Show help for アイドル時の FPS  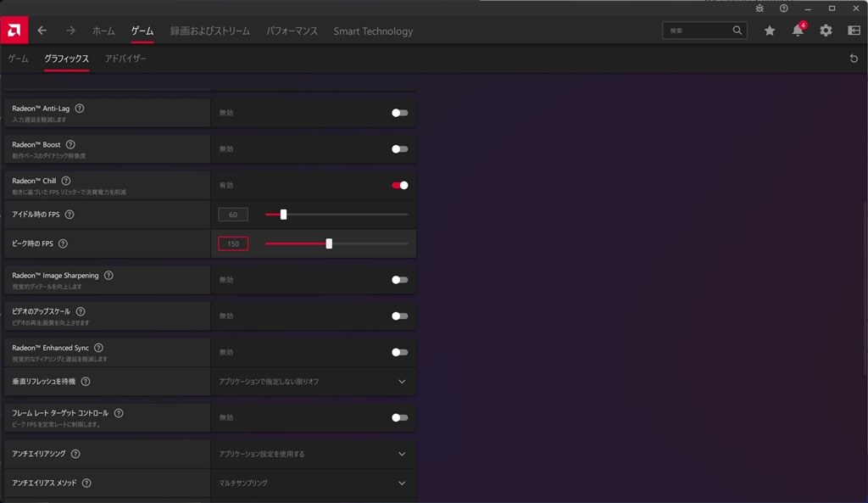tap(70, 215)
